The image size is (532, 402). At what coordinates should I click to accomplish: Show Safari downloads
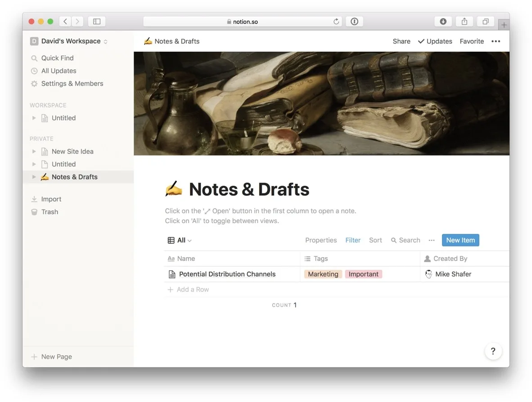click(443, 21)
